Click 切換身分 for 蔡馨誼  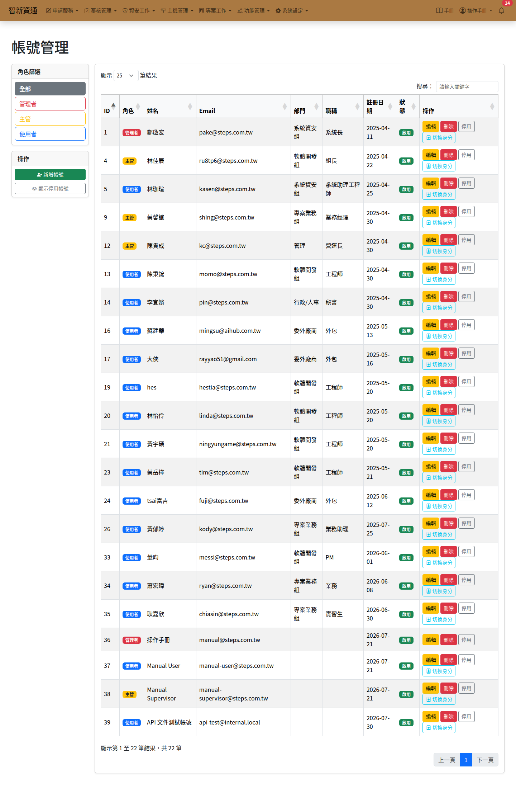[439, 223]
